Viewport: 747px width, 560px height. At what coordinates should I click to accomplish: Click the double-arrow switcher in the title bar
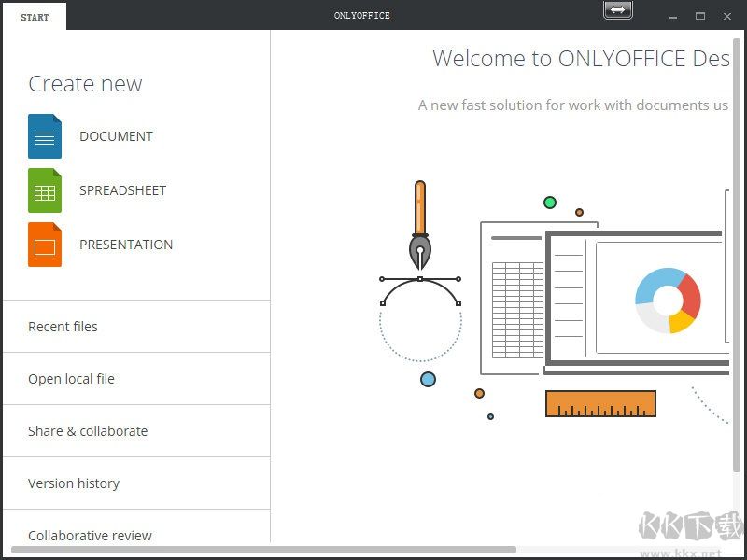point(617,10)
